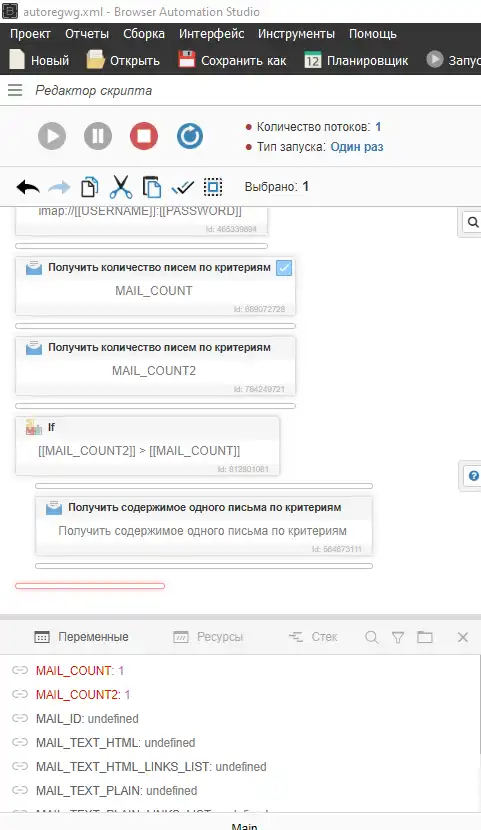
Task: Change thread count value 1
Action: [378, 127]
